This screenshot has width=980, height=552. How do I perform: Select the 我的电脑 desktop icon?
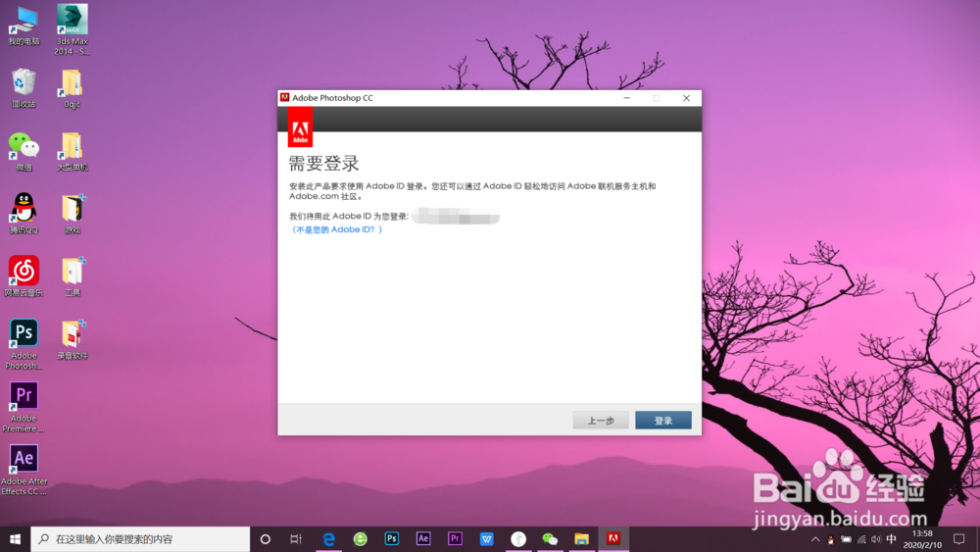pyautogui.click(x=24, y=26)
